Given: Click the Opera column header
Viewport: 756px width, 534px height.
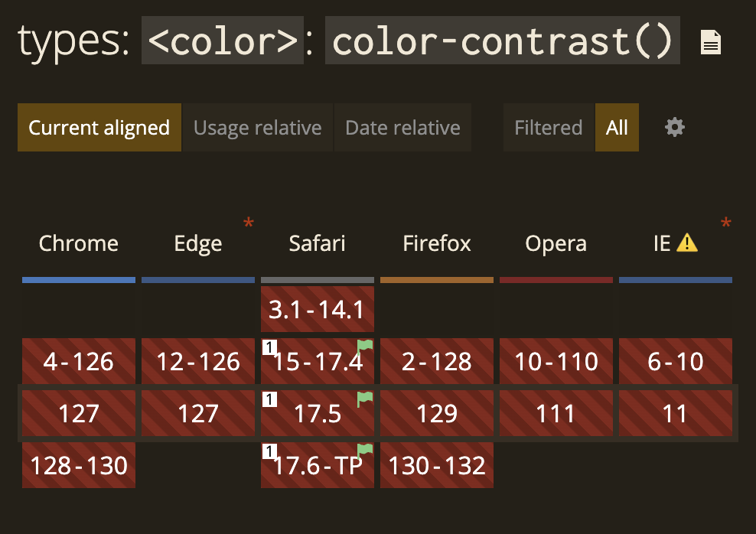Looking at the screenshot, I should coord(556,243).
